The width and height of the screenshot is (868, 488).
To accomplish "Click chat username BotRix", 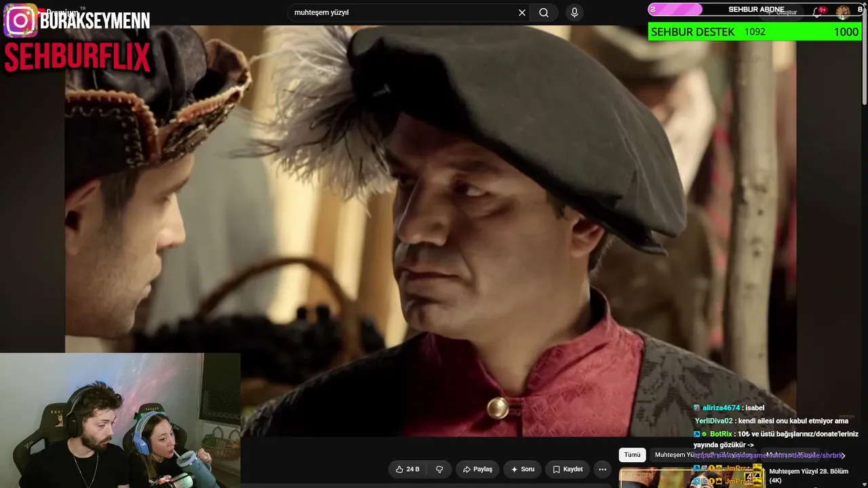I will tap(721, 434).
